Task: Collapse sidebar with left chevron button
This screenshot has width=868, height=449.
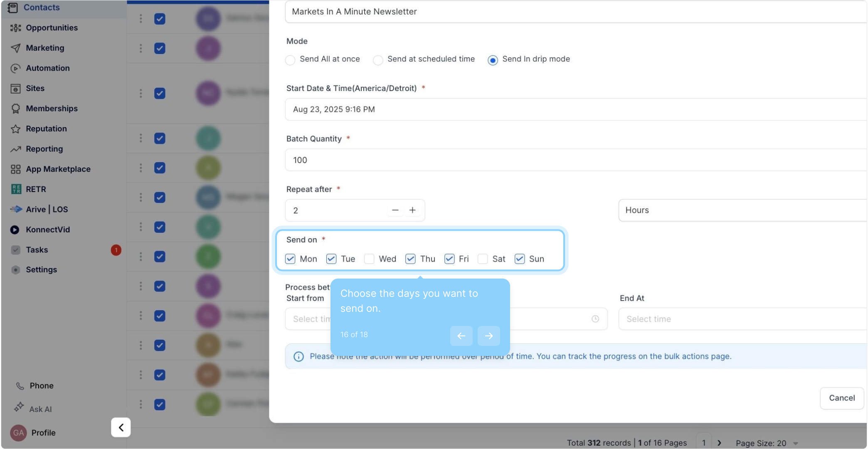Action: pyautogui.click(x=121, y=427)
